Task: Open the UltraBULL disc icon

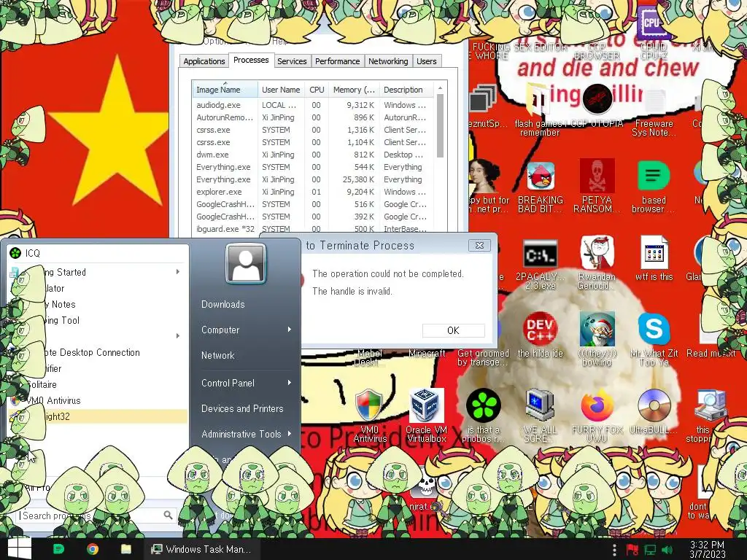Action: click(654, 405)
